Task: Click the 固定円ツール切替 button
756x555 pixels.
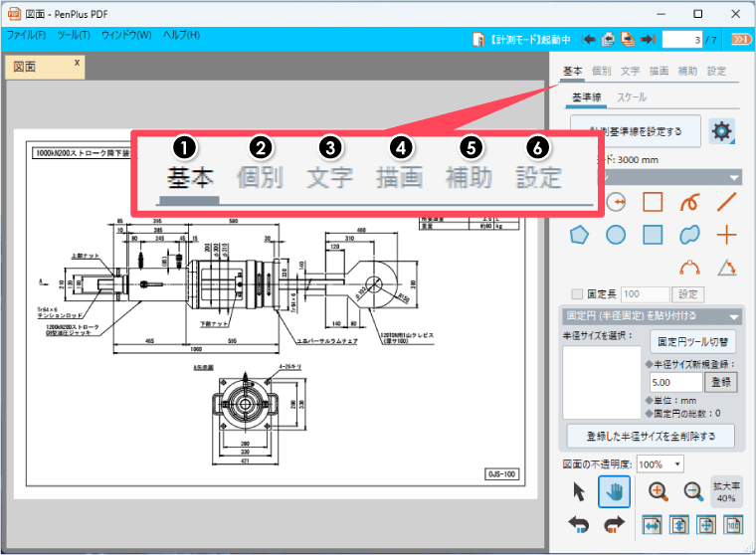Action: point(691,341)
